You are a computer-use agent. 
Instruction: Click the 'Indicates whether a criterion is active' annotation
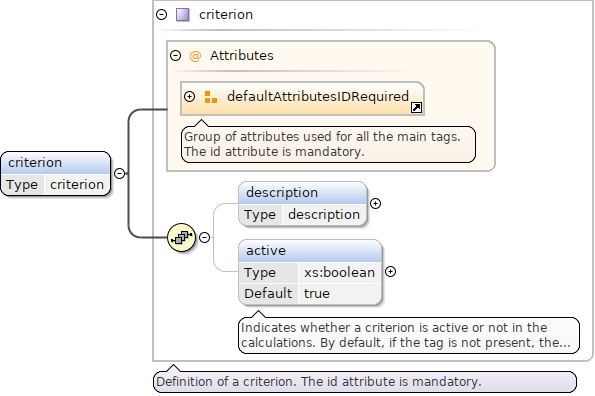pos(409,335)
